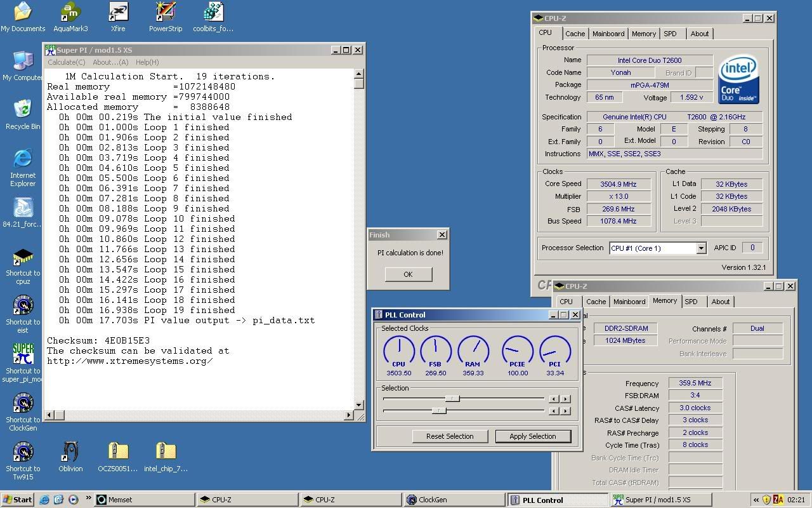Open the About tab in top CPU-Z
Image resolution: width=812 pixels, height=508 pixels.
click(700, 34)
